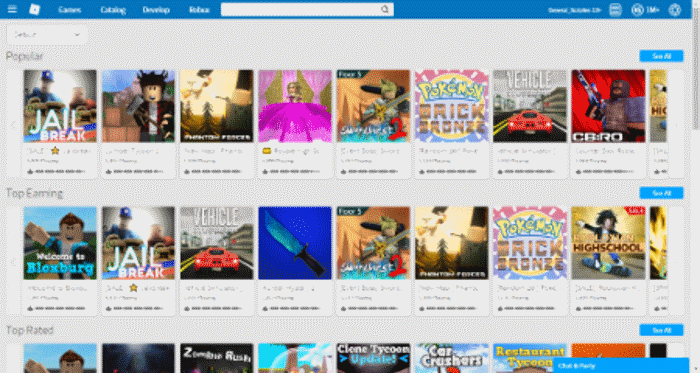Click the thumbs-up icon on Popular Jailbreak card

click(30, 171)
